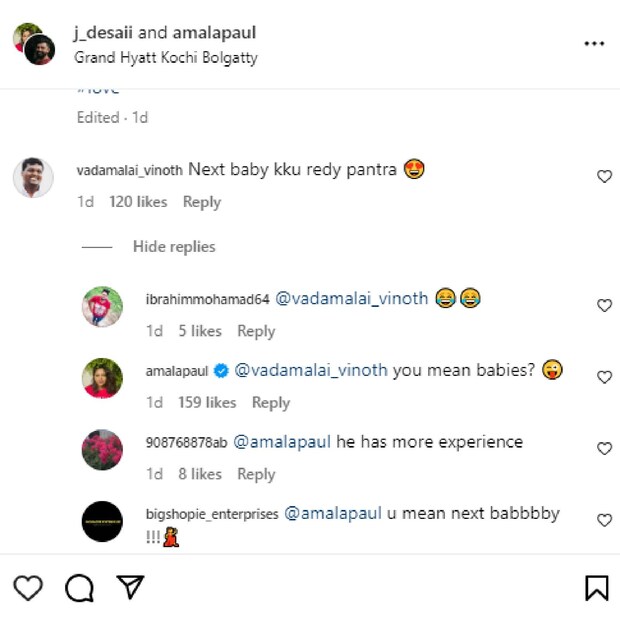Like 908768878ab's reply

point(604,449)
